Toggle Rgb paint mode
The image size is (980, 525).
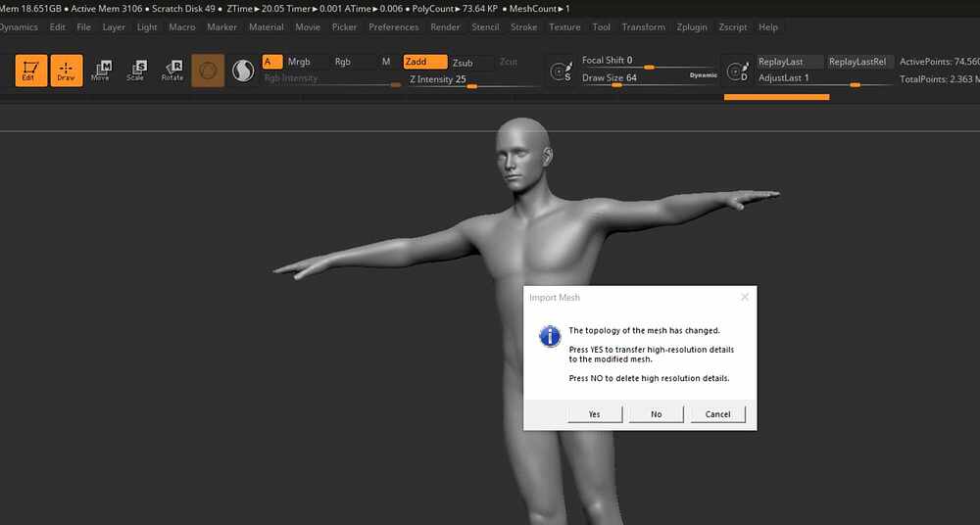(x=342, y=62)
